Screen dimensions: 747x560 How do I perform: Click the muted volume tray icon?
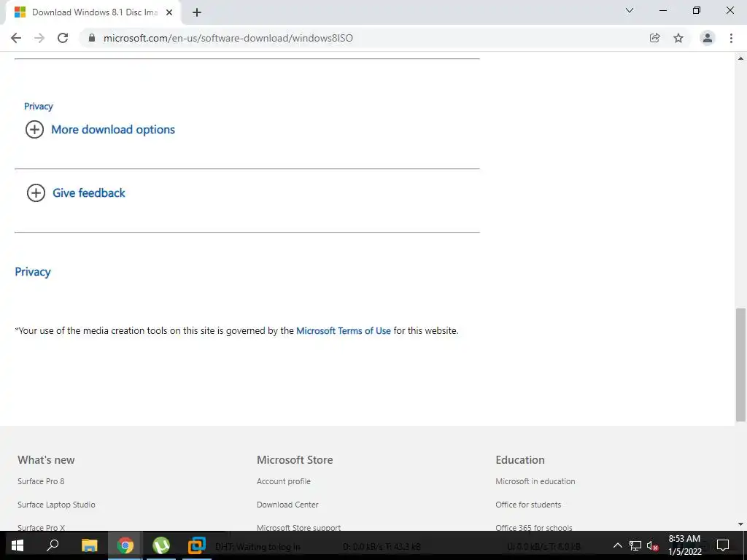[653, 545]
